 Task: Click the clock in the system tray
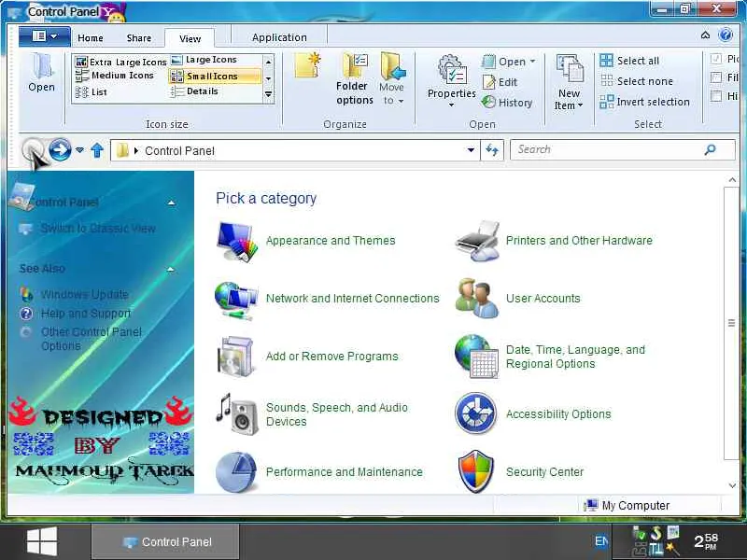(x=706, y=541)
